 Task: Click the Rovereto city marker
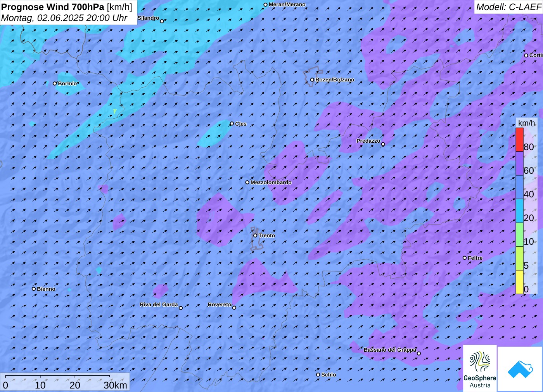(x=234, y=307)
